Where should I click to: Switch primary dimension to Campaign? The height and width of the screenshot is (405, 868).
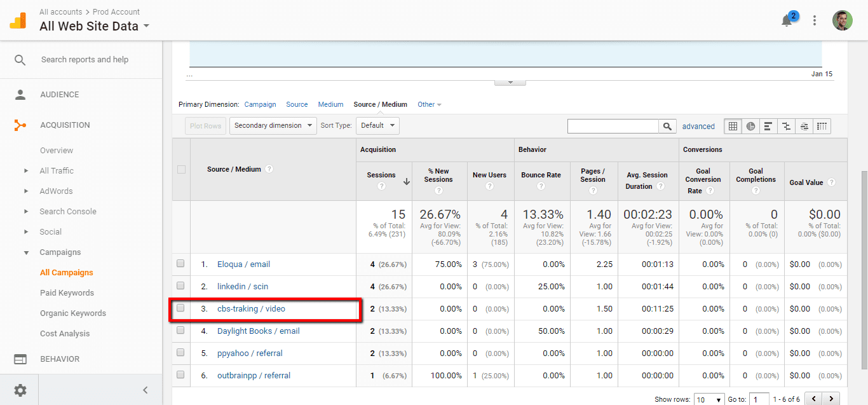click(260, 104)
